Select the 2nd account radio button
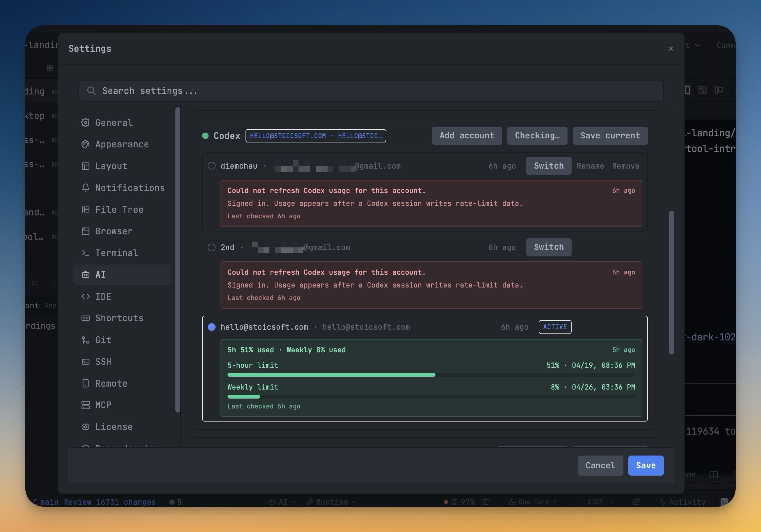Screen dimensions: 761x532 (211, 247)
